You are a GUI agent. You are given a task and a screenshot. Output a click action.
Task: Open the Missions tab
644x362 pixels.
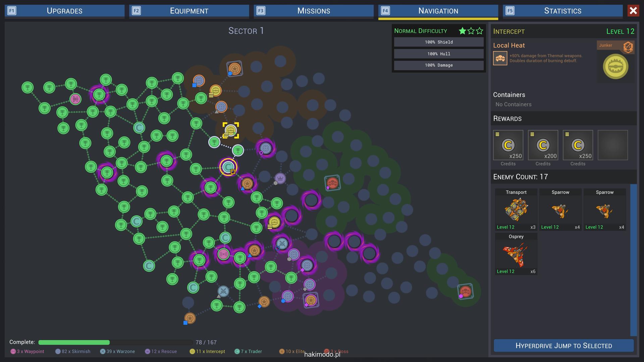(314, 11)
